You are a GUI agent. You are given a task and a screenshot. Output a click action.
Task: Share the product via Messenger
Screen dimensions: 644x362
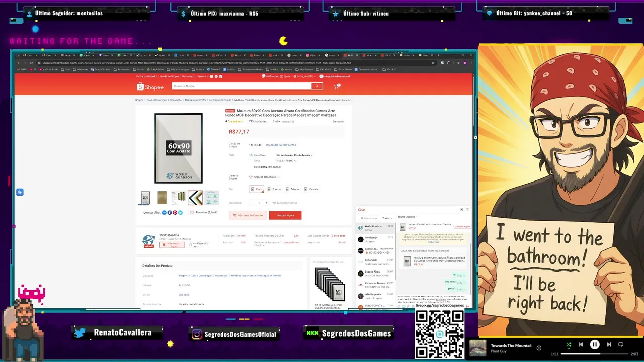click(164, 213)
